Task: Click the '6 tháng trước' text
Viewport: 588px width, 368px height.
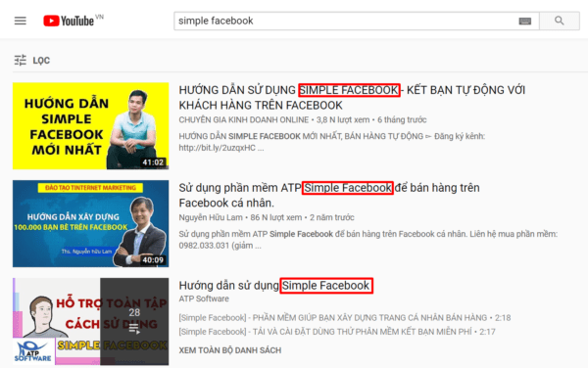Action: point(402,119)
